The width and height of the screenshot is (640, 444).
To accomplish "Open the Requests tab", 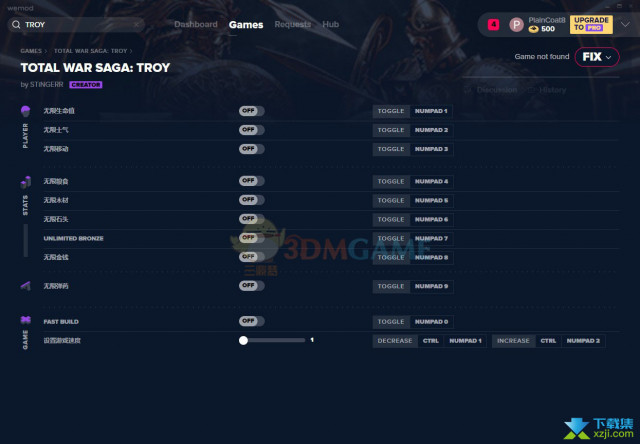I will point(293,24).
